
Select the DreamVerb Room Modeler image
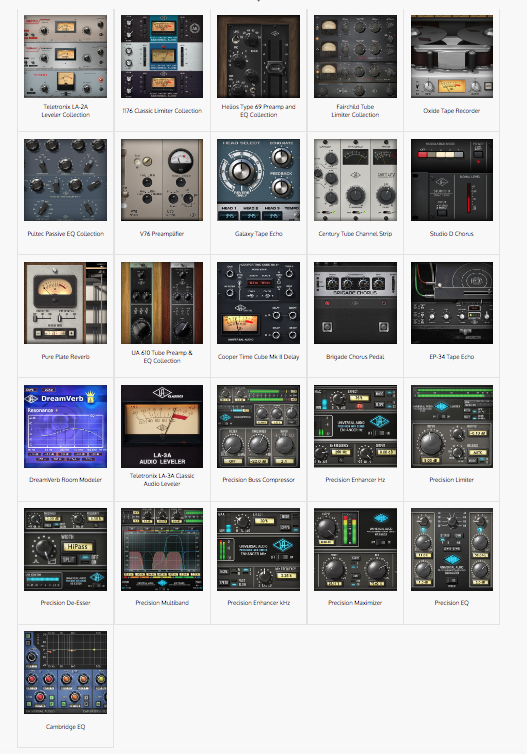[65, 426]
